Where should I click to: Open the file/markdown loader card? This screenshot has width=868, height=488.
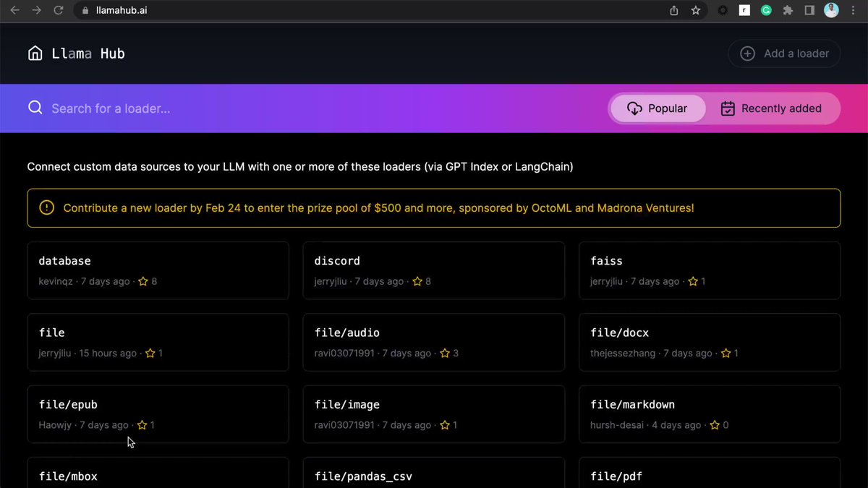coord(710,414)
